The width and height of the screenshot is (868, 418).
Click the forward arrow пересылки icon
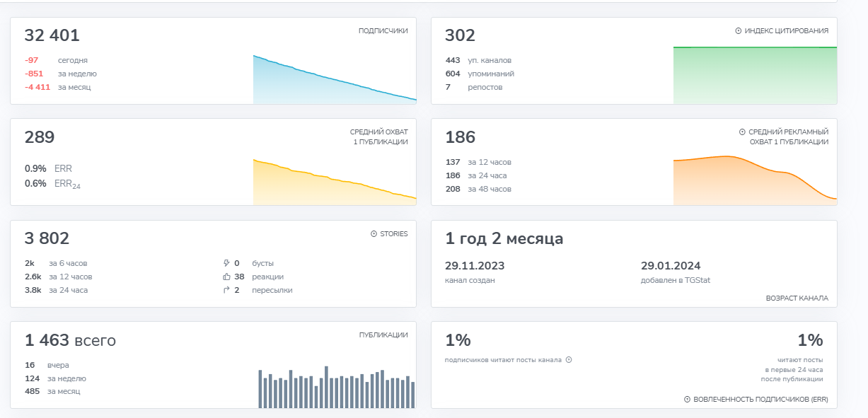[226, 290]
